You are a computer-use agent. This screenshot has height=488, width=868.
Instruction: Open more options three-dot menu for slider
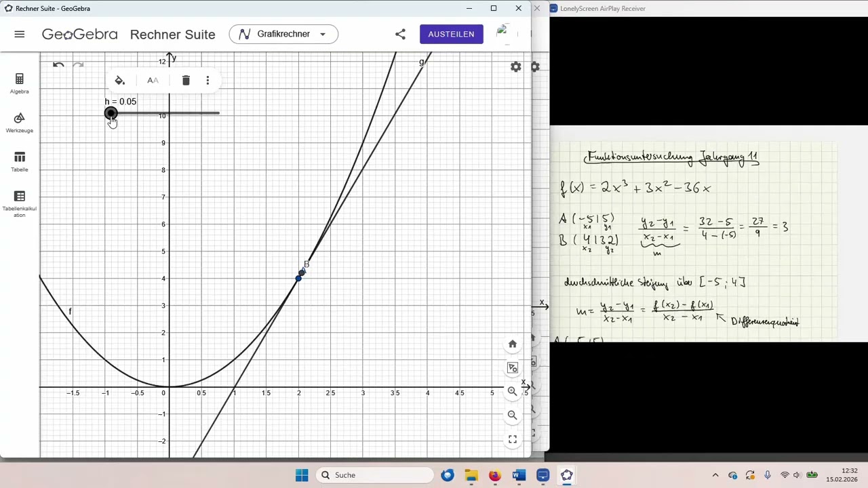[208, 81]
